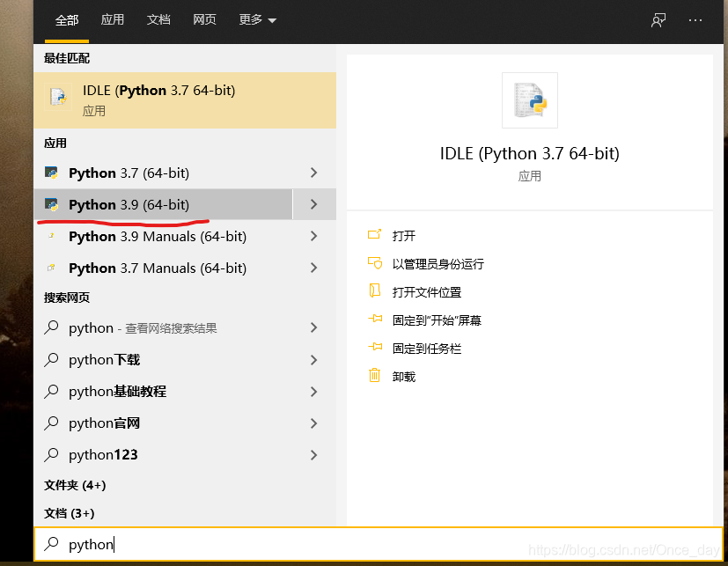The height and width of the screenshot is (566, 728).
Task: Select python下载 web suggestion
Action: (164, 360)
